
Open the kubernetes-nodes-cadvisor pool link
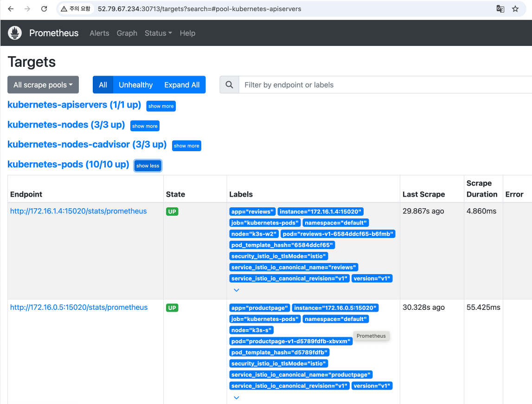coord(87,145)
